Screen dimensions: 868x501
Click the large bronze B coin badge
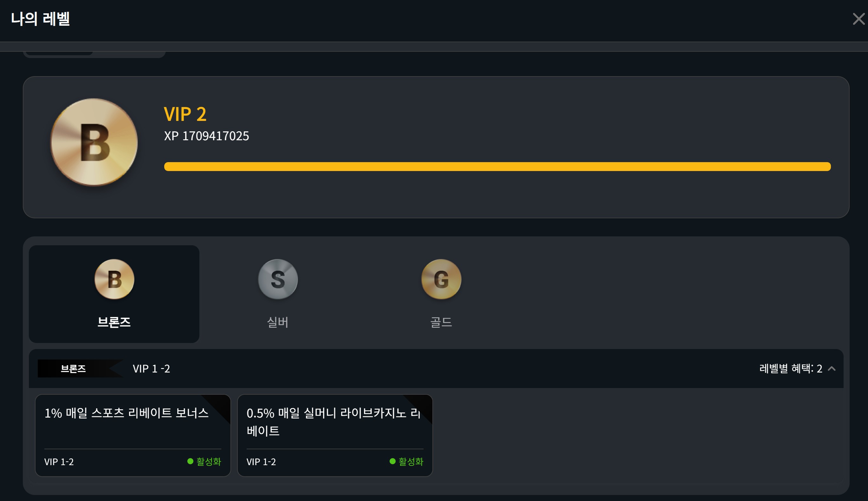click(x=94, y=142)
